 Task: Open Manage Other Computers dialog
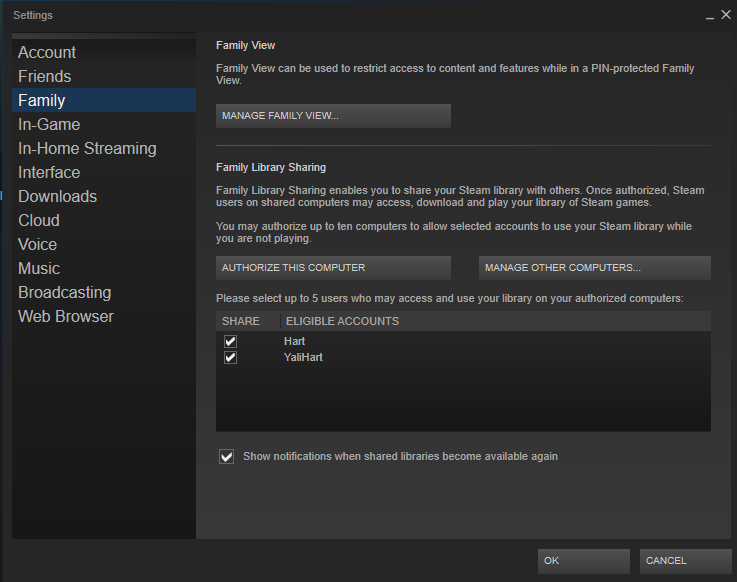pos(595,267)
